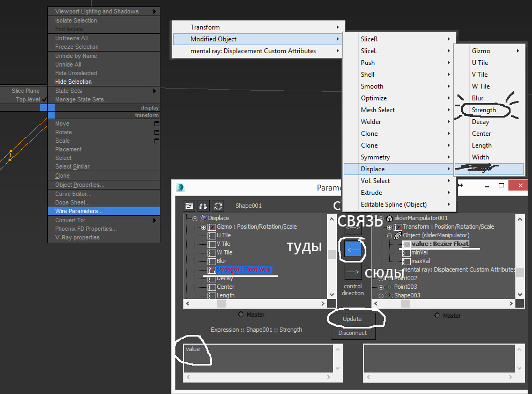Click the V Tile track icon
The image size is (532, 394).
coord(212,244)
